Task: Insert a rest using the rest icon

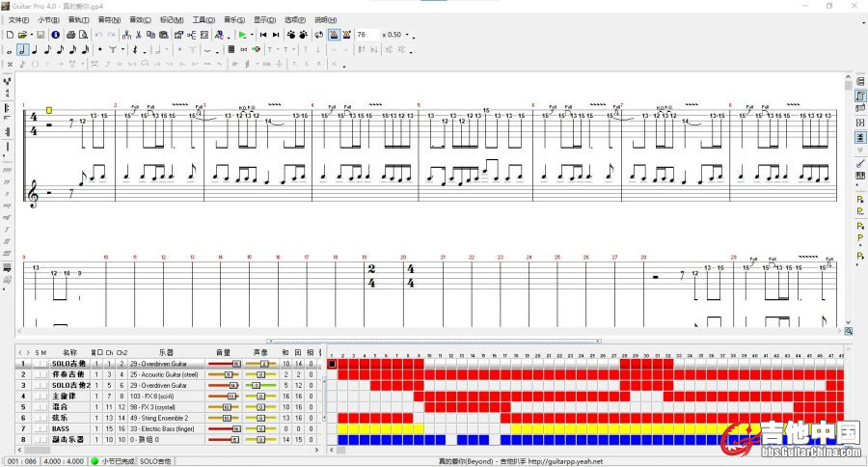Action: (x=135, y=50)
